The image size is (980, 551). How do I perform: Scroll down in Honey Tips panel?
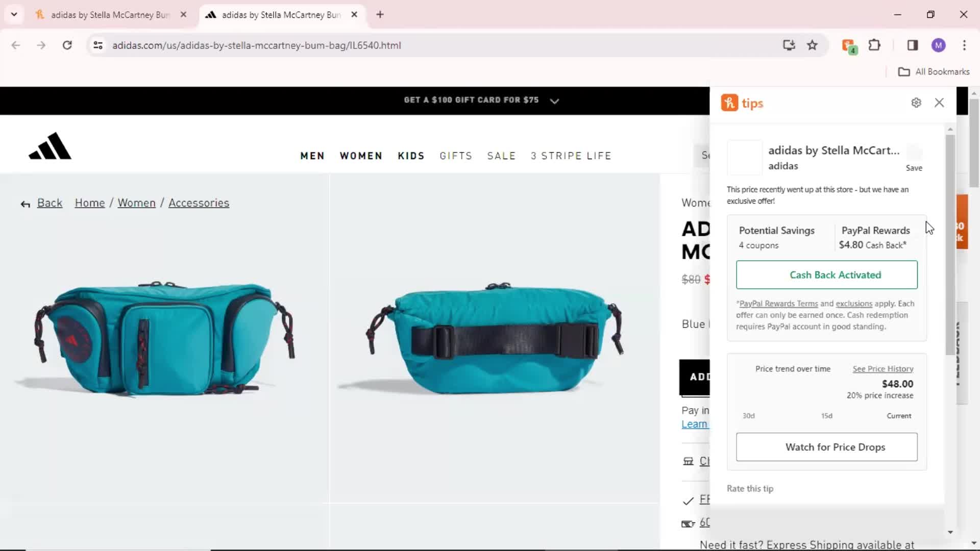coord(950,532)
